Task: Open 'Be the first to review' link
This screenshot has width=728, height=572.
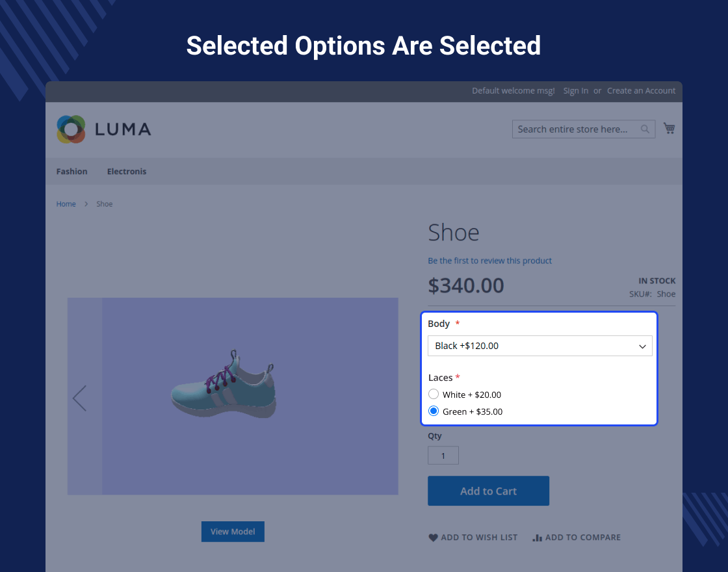Action: pos(489,261)
